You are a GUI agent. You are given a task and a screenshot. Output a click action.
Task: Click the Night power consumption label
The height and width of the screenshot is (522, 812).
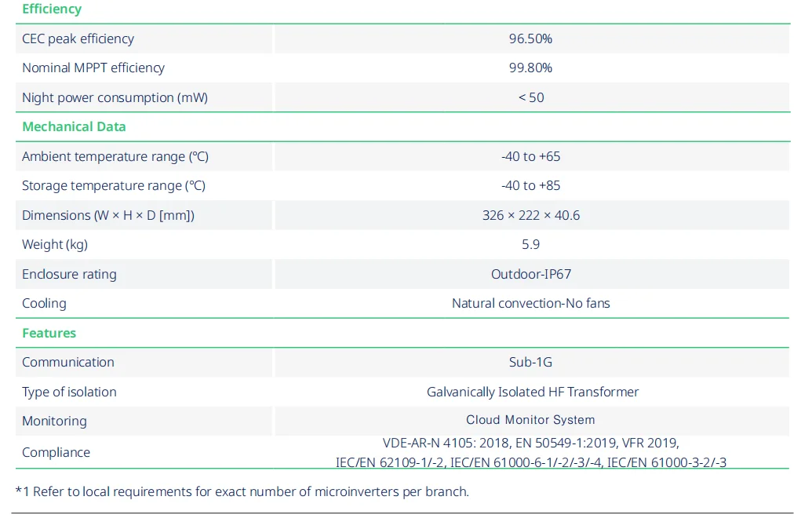click(x=115, y=97)
